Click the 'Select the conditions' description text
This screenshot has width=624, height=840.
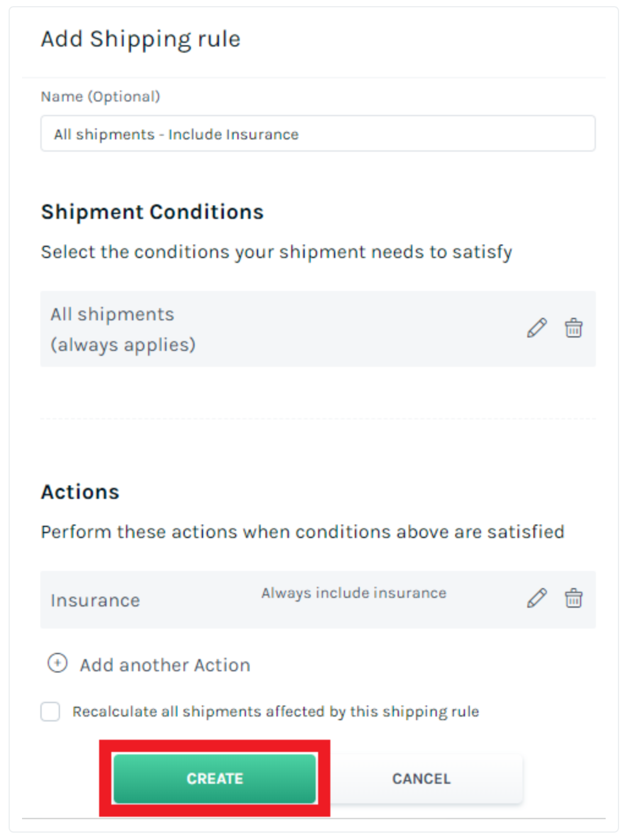click(277, 252)
